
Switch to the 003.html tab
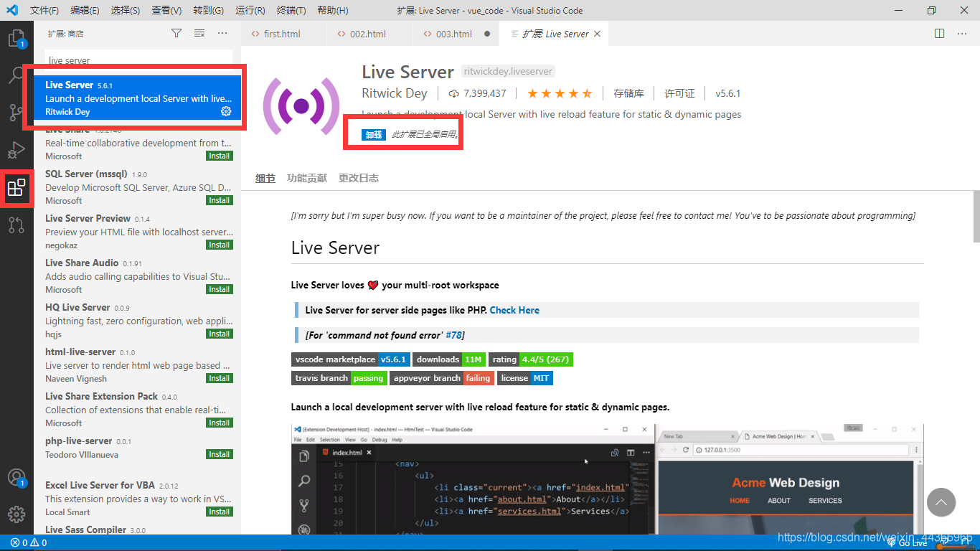coord(456,34)
